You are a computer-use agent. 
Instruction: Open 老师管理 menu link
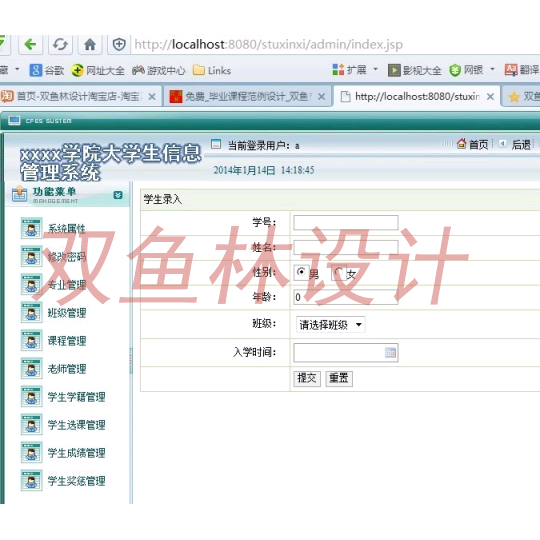[x=66, y=369]
